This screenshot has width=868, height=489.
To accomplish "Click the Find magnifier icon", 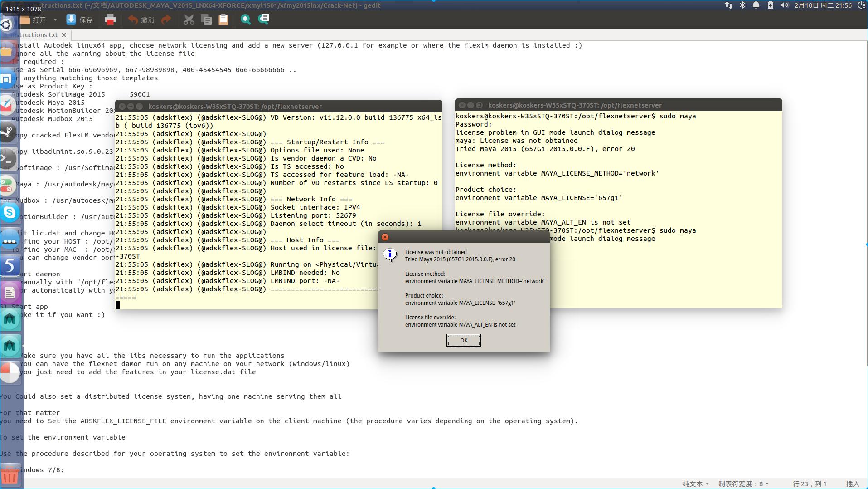I will pos(246,20).
